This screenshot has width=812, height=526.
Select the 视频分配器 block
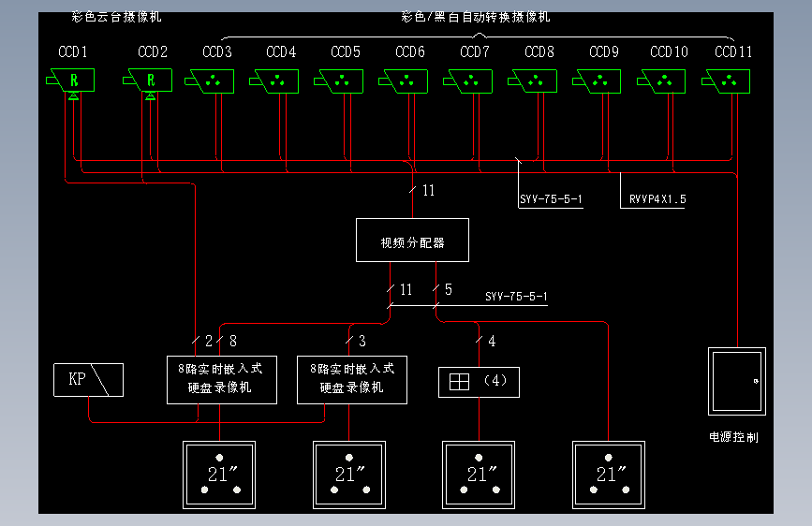pyautogui.click(x=413, y=241)
